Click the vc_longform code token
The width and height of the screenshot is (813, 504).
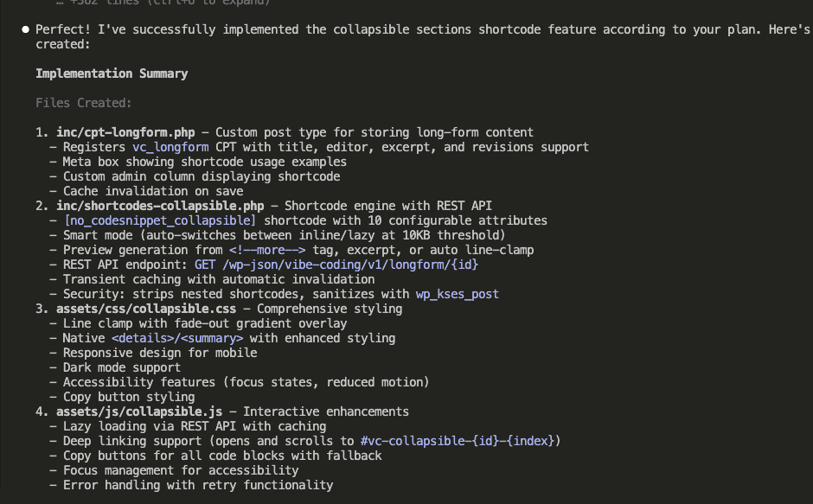click(170, 147)
